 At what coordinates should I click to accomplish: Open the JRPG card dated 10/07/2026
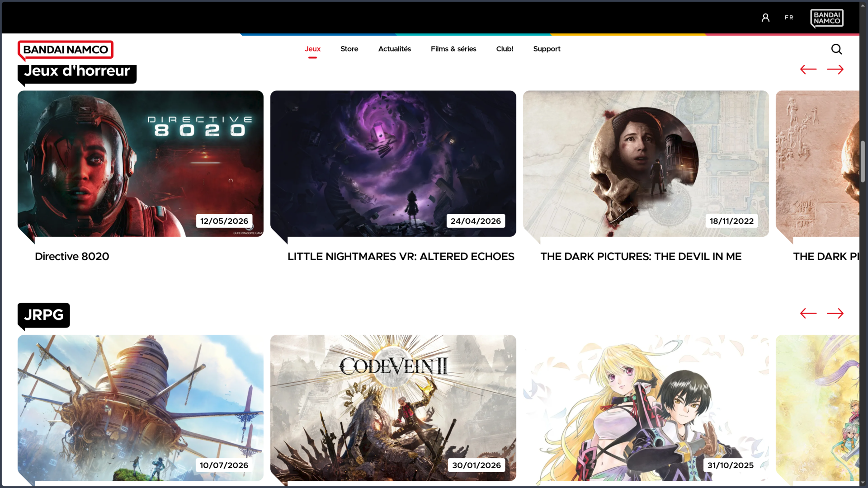[x=140, y=408]
